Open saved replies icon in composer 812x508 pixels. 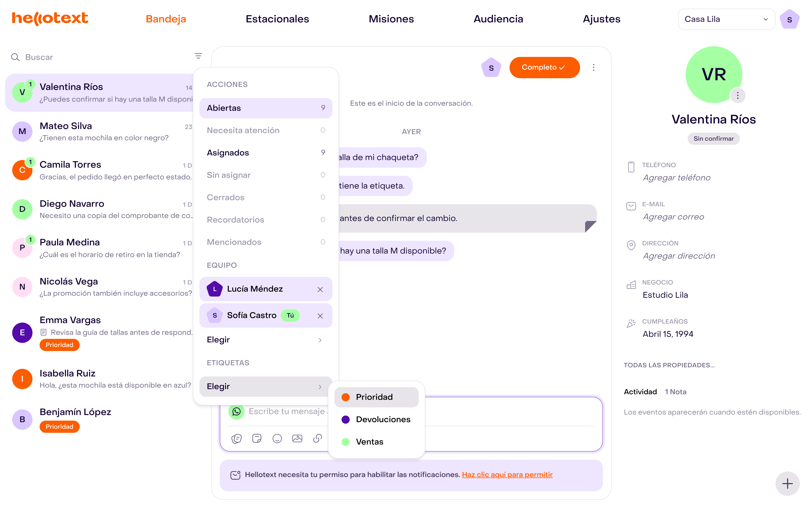tap(236, 438)
